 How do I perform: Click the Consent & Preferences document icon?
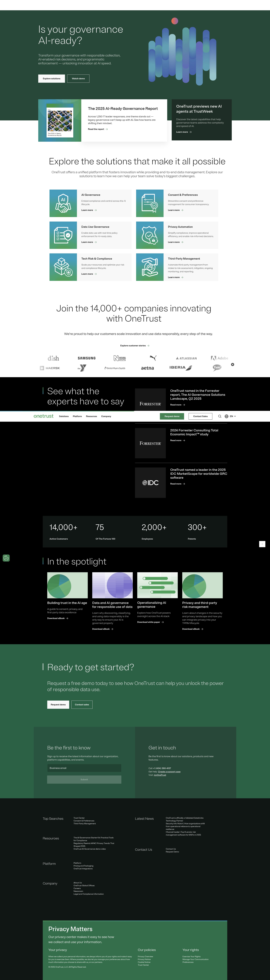[150, 203]
